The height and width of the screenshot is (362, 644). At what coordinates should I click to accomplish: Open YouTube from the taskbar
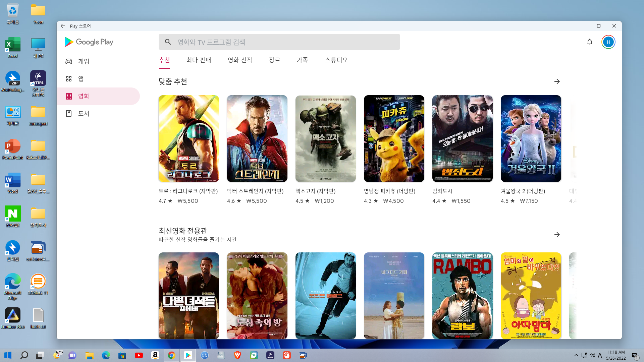pos(139,355)
